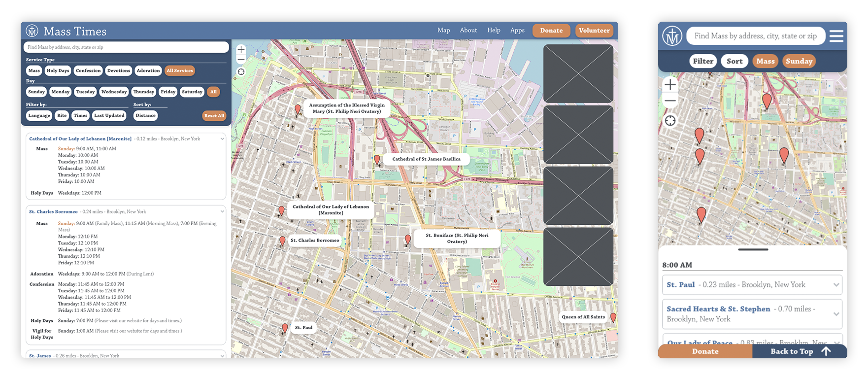Open the Help menu item

(494, 31)
